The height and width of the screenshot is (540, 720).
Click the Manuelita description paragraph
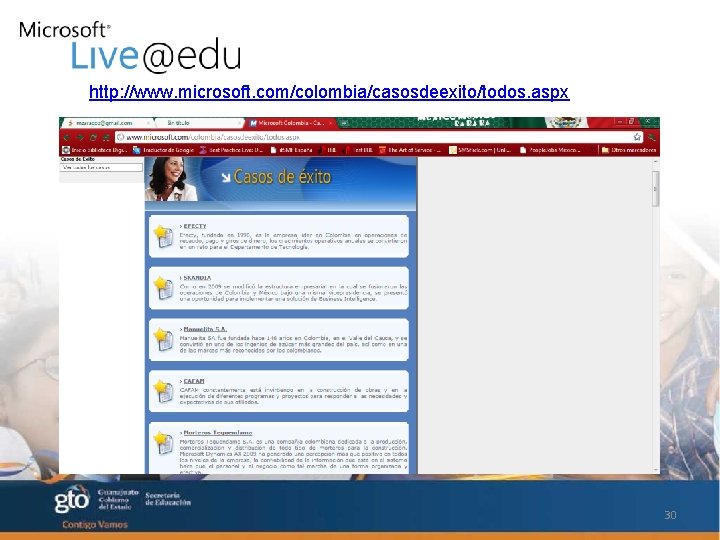tap(293, 344)
